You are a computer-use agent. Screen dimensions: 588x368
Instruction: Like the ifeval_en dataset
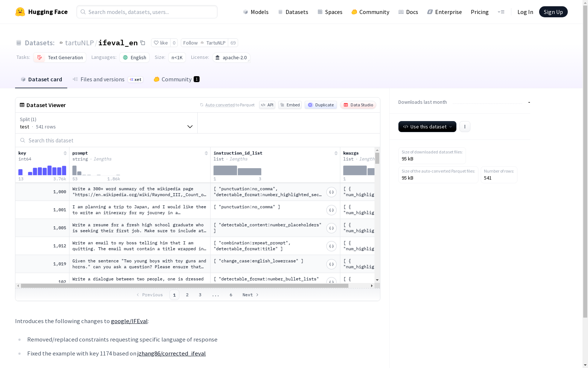coord(161,43)
